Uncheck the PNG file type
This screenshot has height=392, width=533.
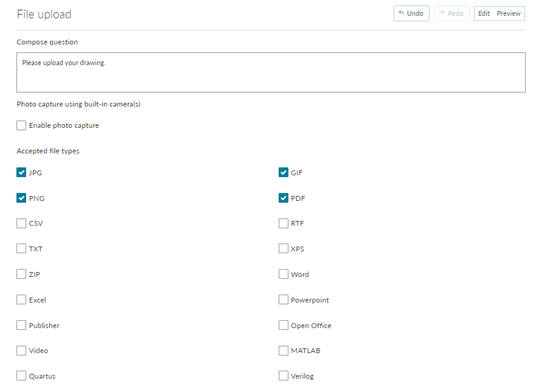click(21, 198)
